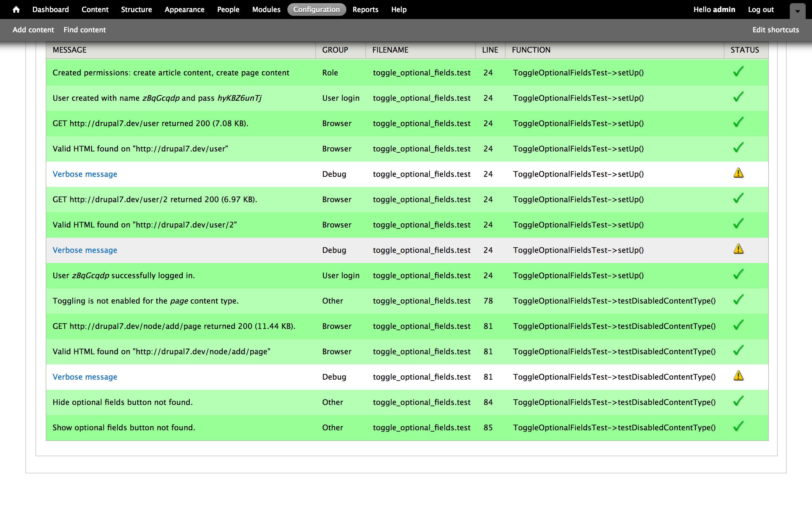The height and width of the screenshot is (507, 812).
Task: Click the MESSAGE column header
Action: point(69,50)
